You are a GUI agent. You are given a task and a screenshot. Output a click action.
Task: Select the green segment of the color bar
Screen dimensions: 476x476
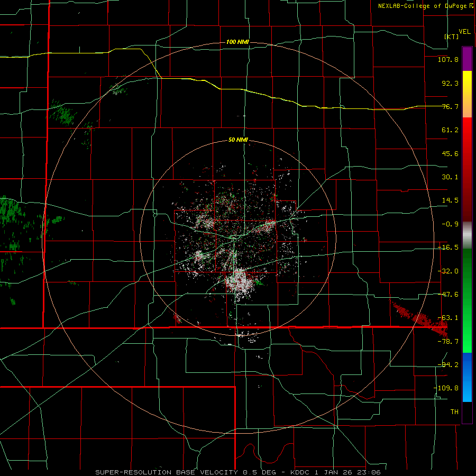(x=467, y=300)
